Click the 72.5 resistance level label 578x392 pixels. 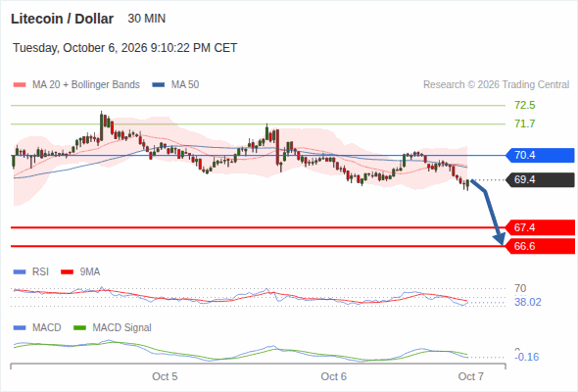[524, 106]
